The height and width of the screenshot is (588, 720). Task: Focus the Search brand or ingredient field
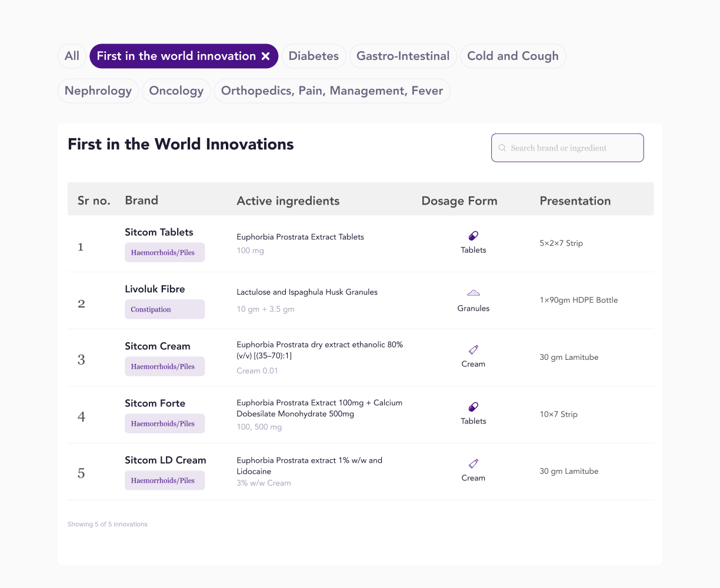[568, 148]
